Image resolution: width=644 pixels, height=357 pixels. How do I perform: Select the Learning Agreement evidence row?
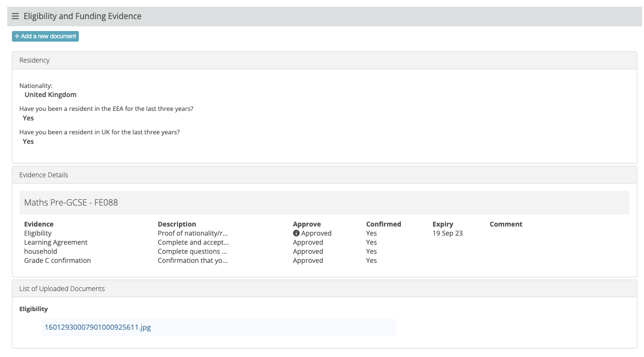(x=56, y=242)
